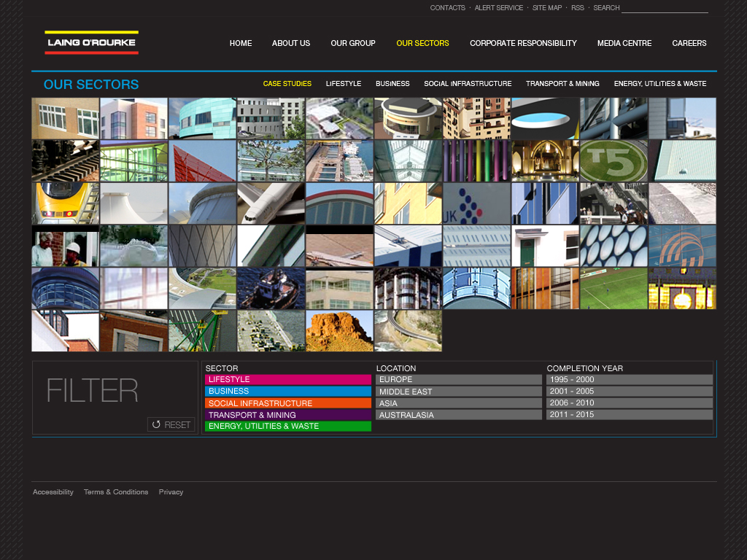The height and width of the screenshot is (560, 747).
Task: Filter by Europe location
Action: tap(459, 380)
